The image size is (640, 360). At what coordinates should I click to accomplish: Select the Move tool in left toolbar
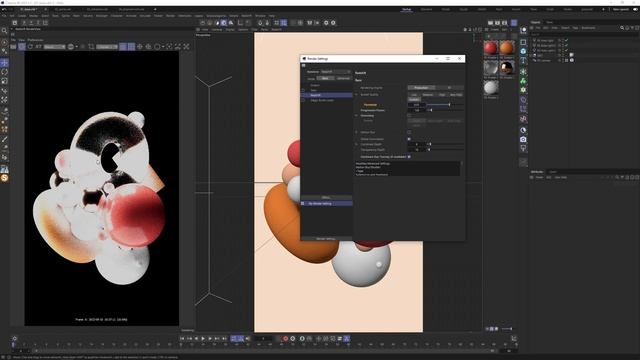click(x=4, y=63)
